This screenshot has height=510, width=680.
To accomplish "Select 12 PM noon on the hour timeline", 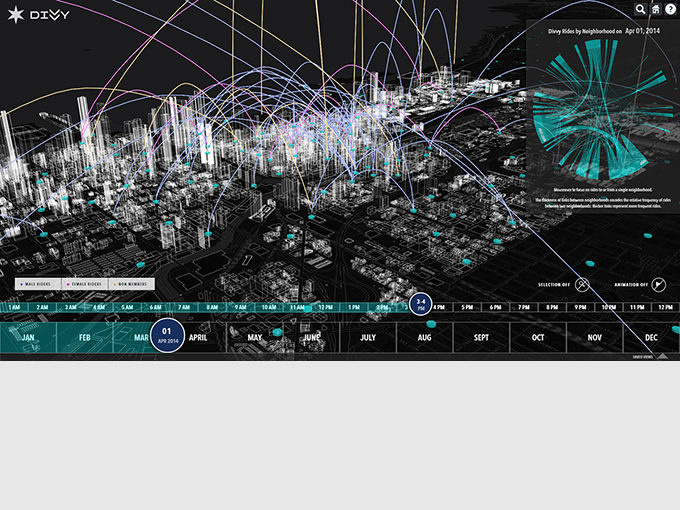I will coord(326,307).
